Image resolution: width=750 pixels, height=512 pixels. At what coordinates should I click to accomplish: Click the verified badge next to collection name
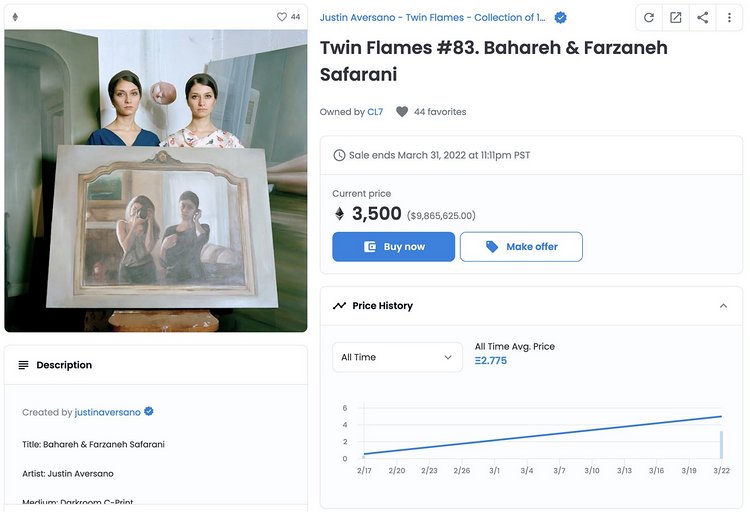(560, 18)
